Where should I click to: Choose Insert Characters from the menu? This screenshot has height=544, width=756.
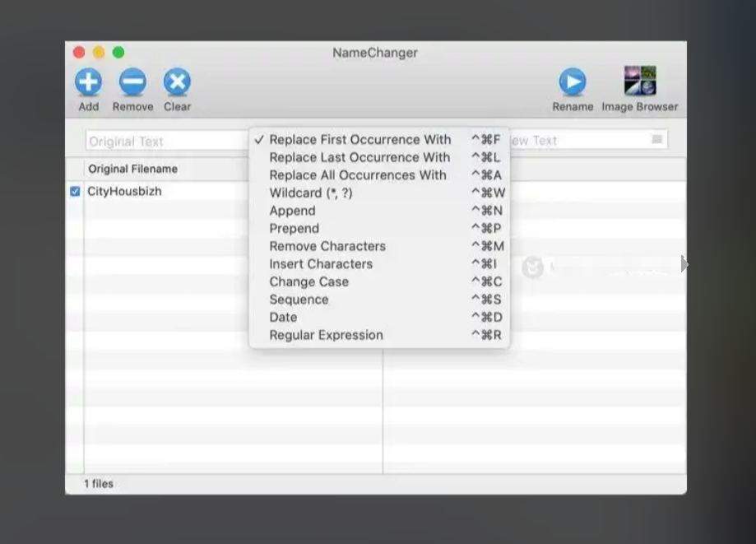click(379, 264)
